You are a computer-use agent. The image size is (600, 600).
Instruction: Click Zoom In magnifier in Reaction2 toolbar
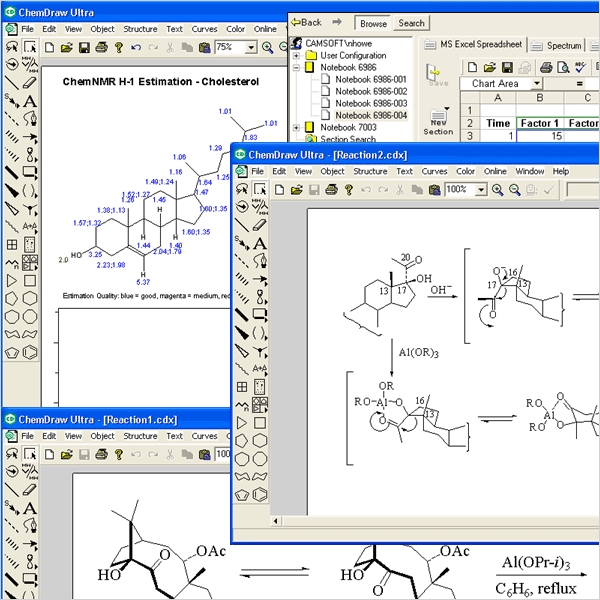[x=497, y=190]
